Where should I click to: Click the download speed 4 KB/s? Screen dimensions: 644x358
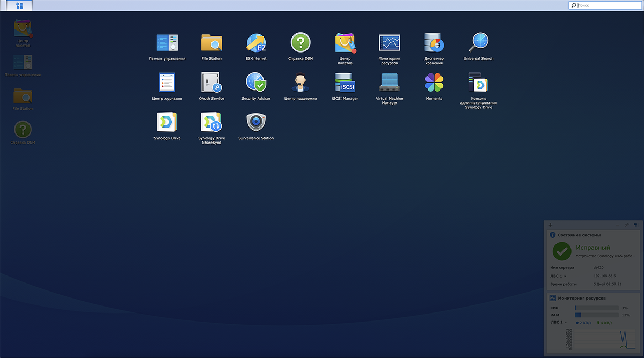(x=605, y=323)
